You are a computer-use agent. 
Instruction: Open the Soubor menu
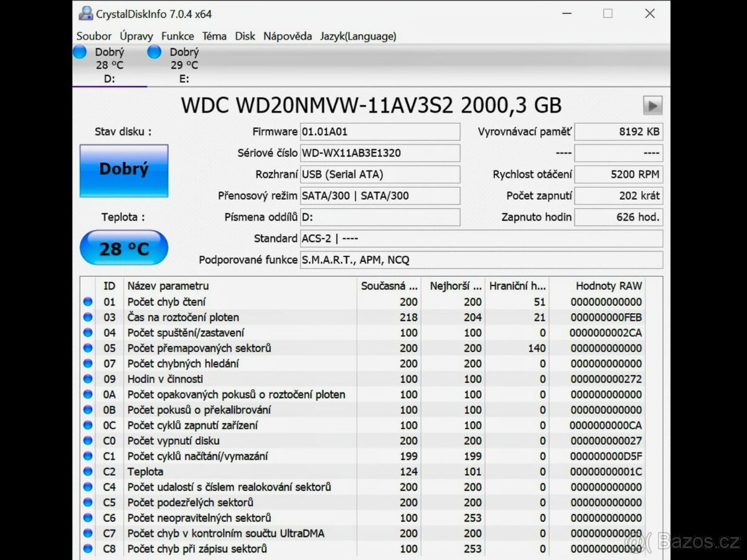click(x=93, y=36)
